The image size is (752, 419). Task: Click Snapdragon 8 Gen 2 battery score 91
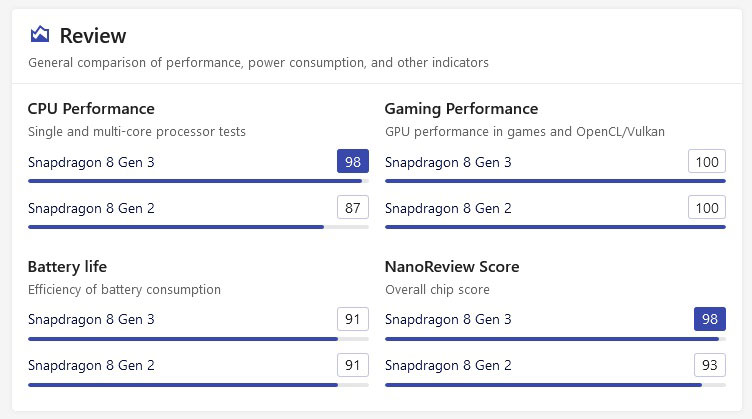click(x=353, y=365)
